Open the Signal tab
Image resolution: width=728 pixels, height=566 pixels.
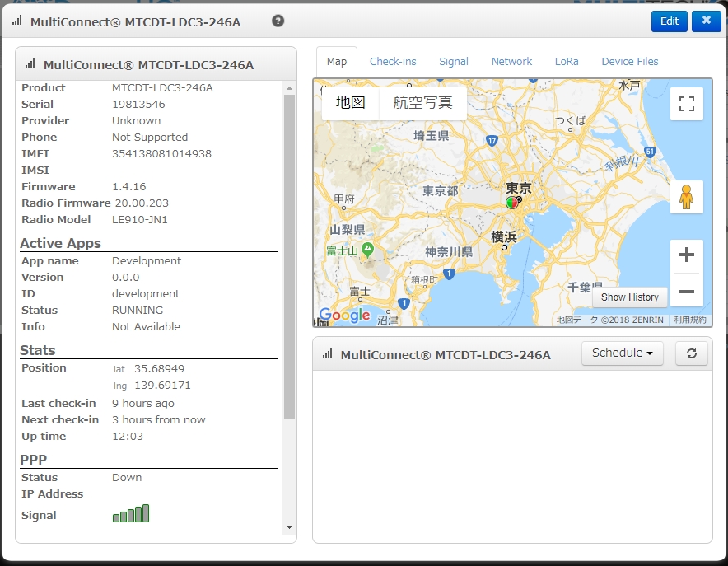tap(454, 62)
